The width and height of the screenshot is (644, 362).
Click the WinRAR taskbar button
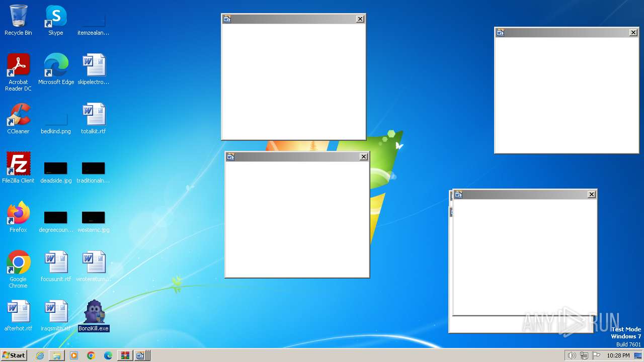click(125, 355)
